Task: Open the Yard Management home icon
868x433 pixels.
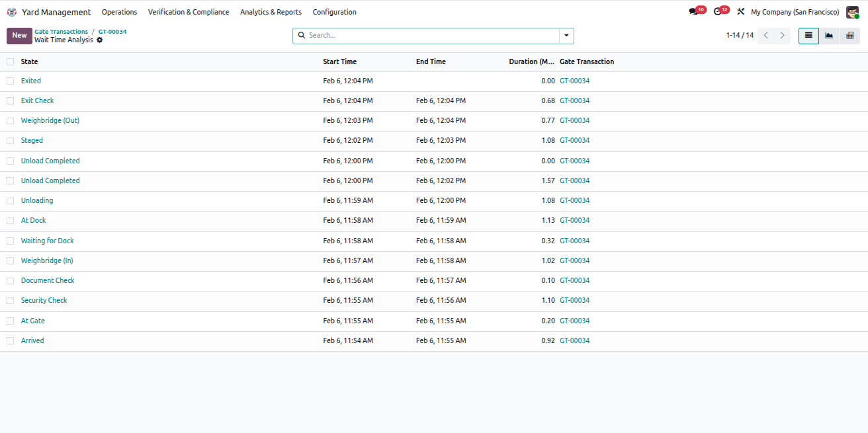Action: point(12,12)
